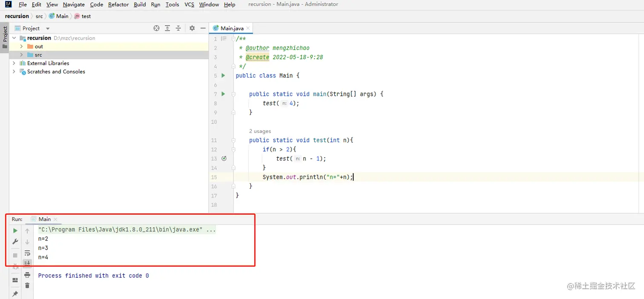Open Project panel gear options
Viewport: 644px width, 299px height.
[192, 28]
